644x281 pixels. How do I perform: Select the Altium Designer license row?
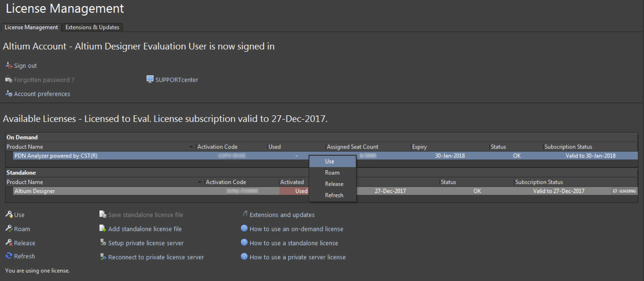point(35,191)
